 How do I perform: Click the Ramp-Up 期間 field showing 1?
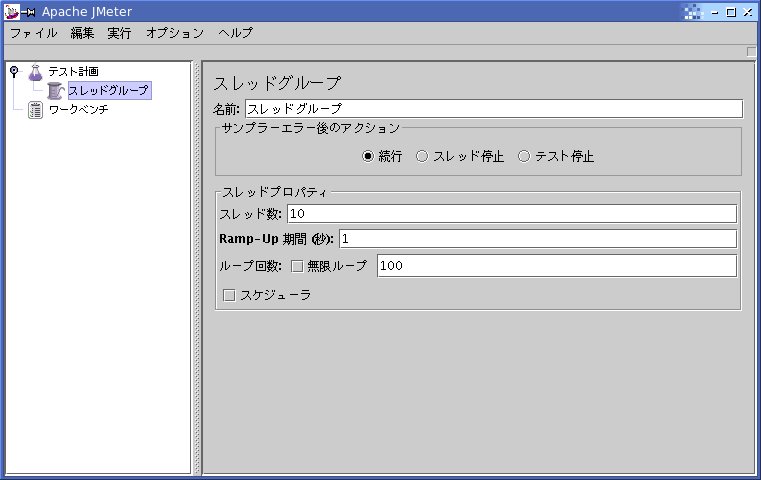[538, 239]
